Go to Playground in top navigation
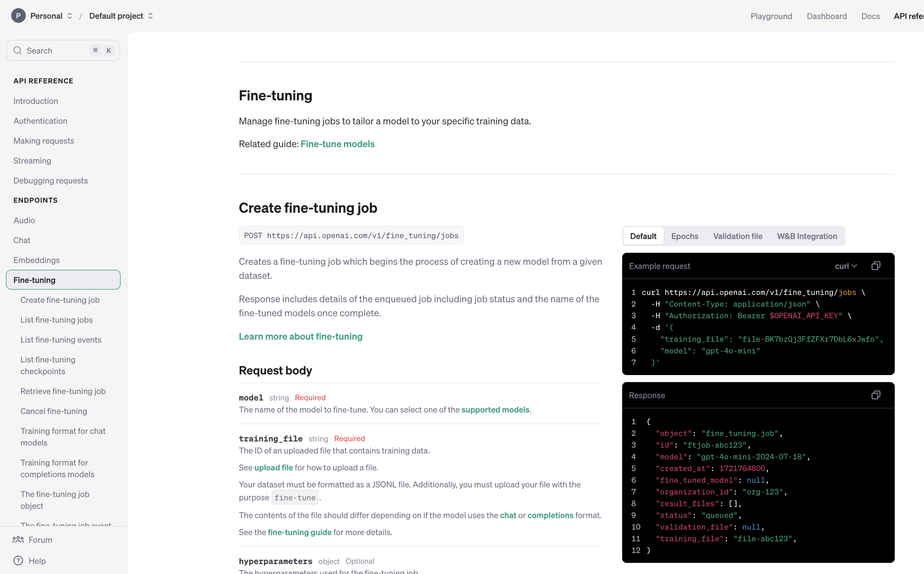Viewport: 924px width, 574px height. coord(771,16)
